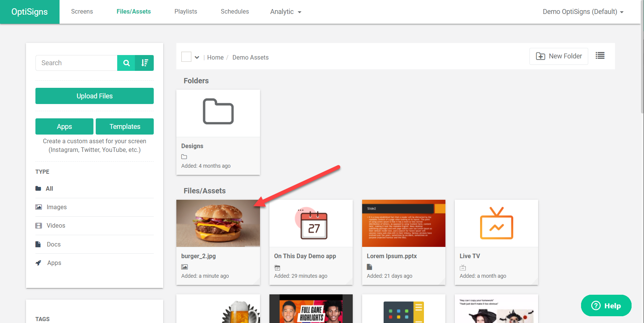Open the Help chat button
Screen dimensions: 644x323
[x=606, y=306]
